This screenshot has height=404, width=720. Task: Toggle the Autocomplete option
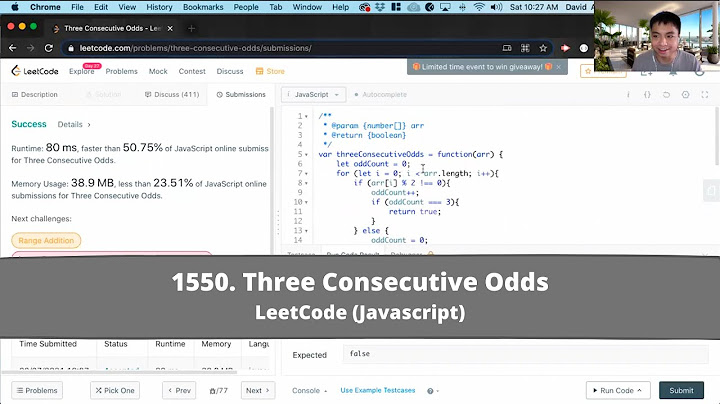pos(380,95)
